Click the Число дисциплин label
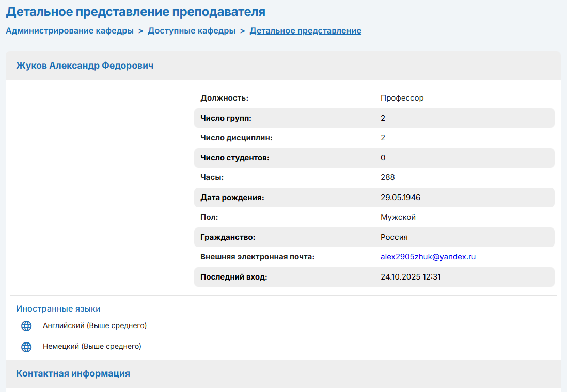Viewport: 567px width, 392px height. (237, 138)
